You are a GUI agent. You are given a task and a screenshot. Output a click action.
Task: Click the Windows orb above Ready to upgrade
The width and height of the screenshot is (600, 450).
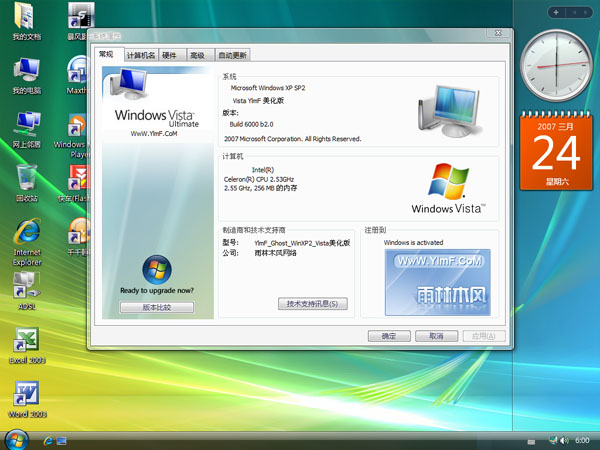click(157, 269)
